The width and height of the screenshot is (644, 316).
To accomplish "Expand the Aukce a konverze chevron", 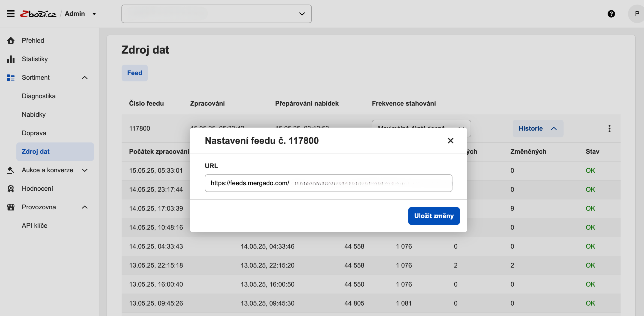I will (85, 170).
